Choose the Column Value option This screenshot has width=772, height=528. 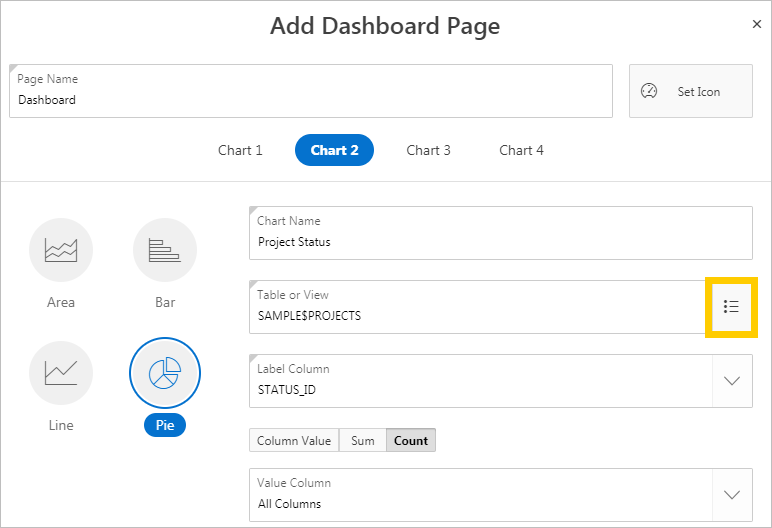coord(294,440)
